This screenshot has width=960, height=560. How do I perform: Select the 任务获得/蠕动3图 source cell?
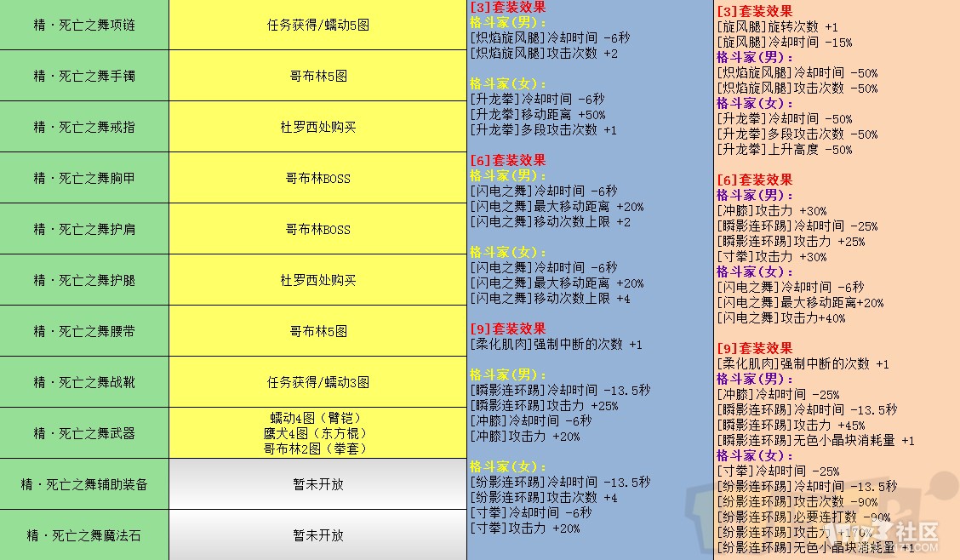coord(317,382)
